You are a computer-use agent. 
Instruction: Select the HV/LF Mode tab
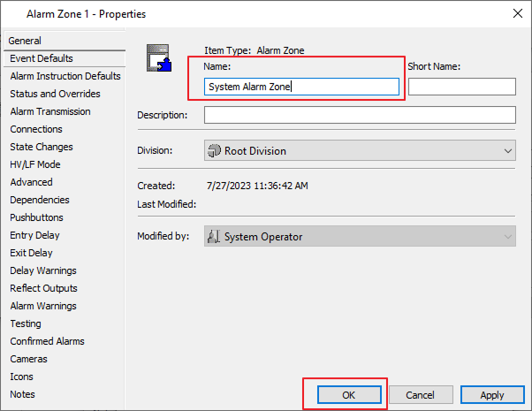(35, 164)
